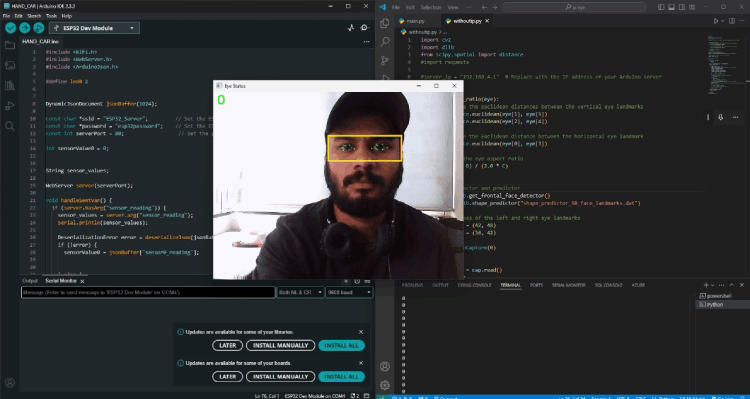Open the Arduino account profile icon

(x=10, y=383)
